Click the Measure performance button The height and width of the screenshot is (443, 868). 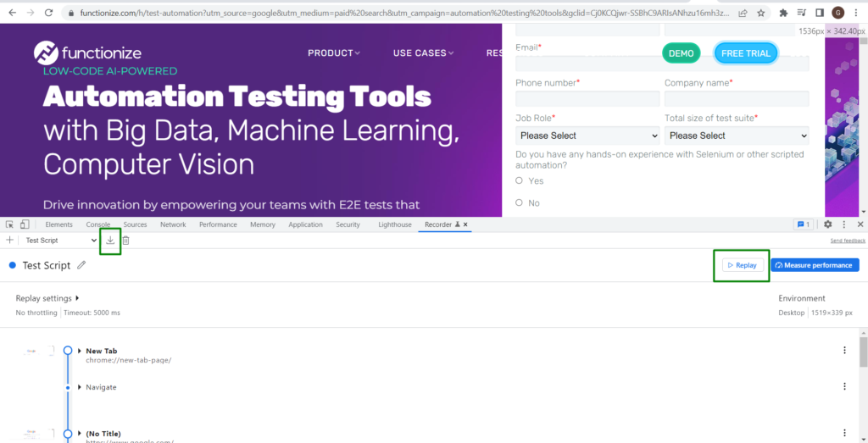pos(815,265)
